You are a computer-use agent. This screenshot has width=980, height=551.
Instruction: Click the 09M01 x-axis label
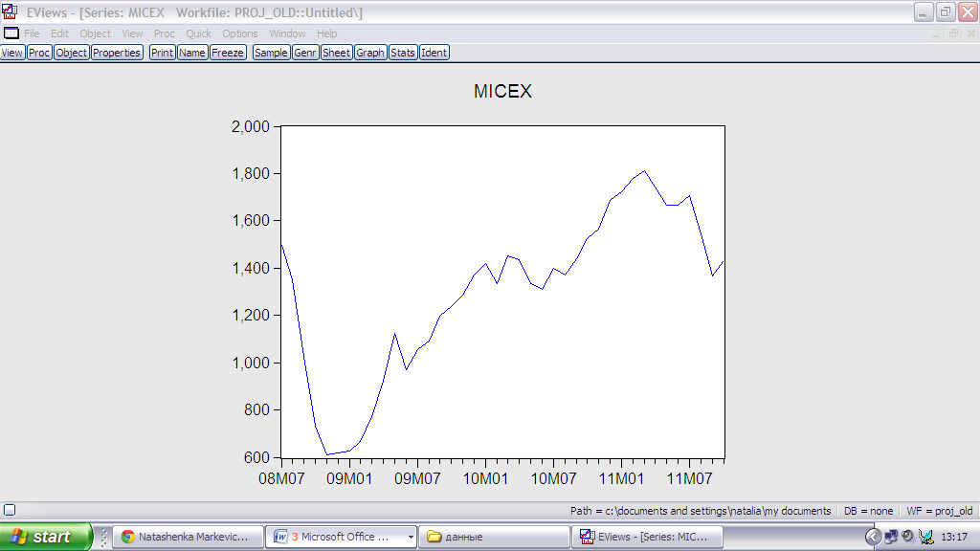349,479
